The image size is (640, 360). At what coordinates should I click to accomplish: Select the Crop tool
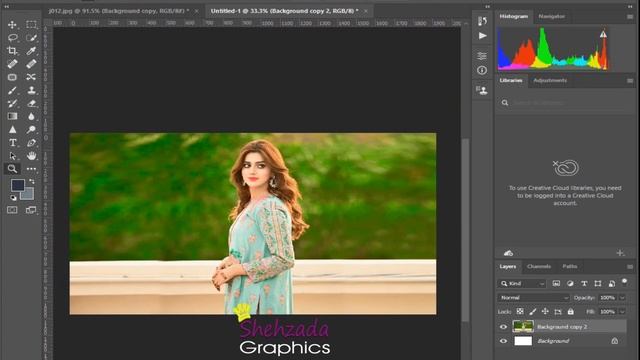pos(12,51)
